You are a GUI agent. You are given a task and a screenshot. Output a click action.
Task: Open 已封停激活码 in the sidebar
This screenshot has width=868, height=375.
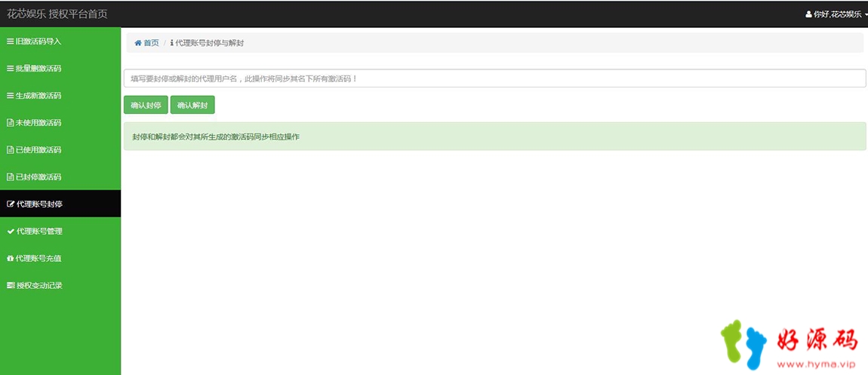click(60, 177)
